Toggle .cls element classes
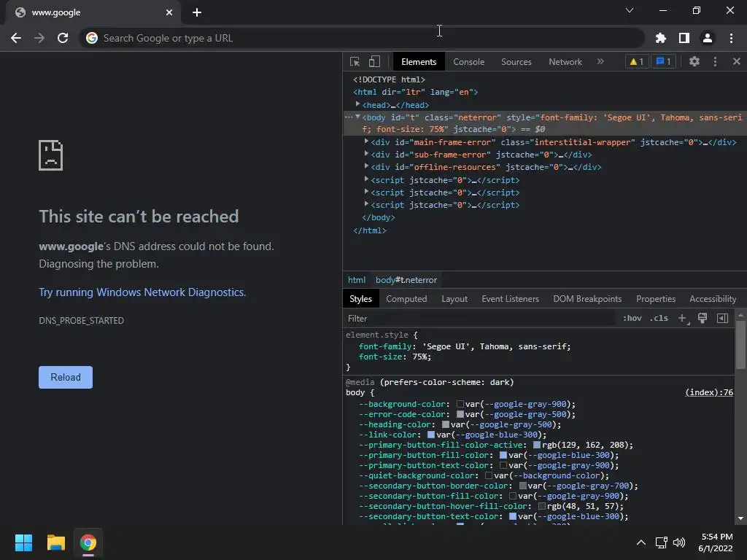 pyautogui.click(x=659, y=318)
